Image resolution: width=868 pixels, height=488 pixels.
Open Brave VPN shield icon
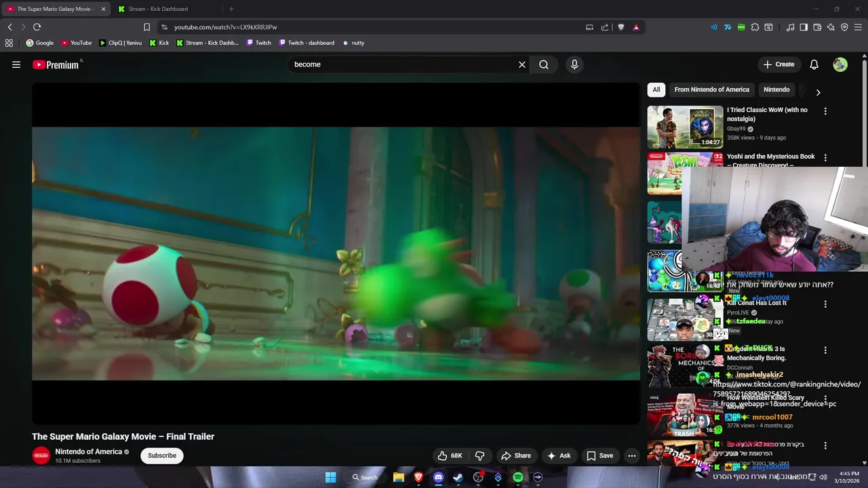(x=844, y=27)
